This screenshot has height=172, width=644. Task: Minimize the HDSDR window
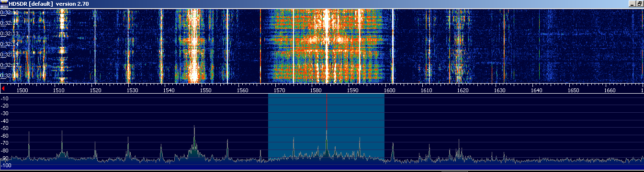click(633, 3)
